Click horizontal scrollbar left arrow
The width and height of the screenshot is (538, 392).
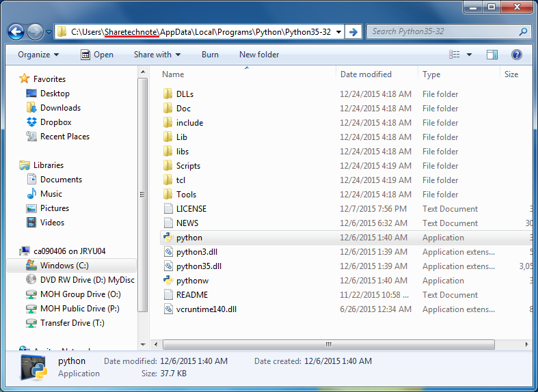[156, 344]
